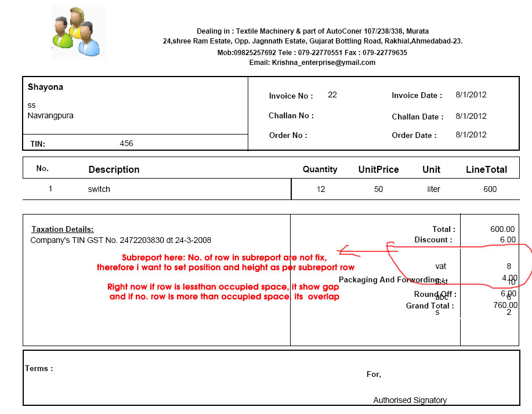532x414 pixels.
Task: Select the Invoice Date value 8/1/2012
Action: (x=471, y=95)
